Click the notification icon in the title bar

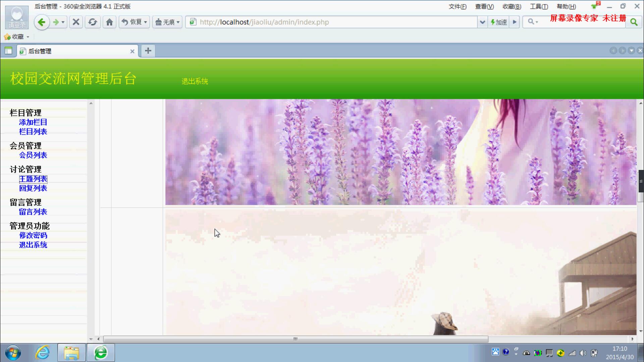tap(595, 6)
